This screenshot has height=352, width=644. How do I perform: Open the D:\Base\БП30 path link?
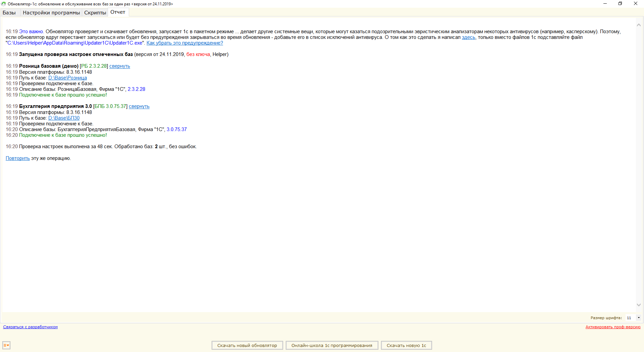(64, 118)
